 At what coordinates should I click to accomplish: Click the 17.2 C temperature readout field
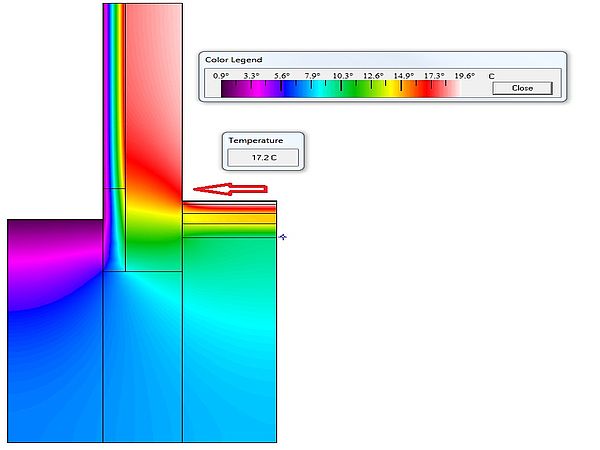[264, 158]
